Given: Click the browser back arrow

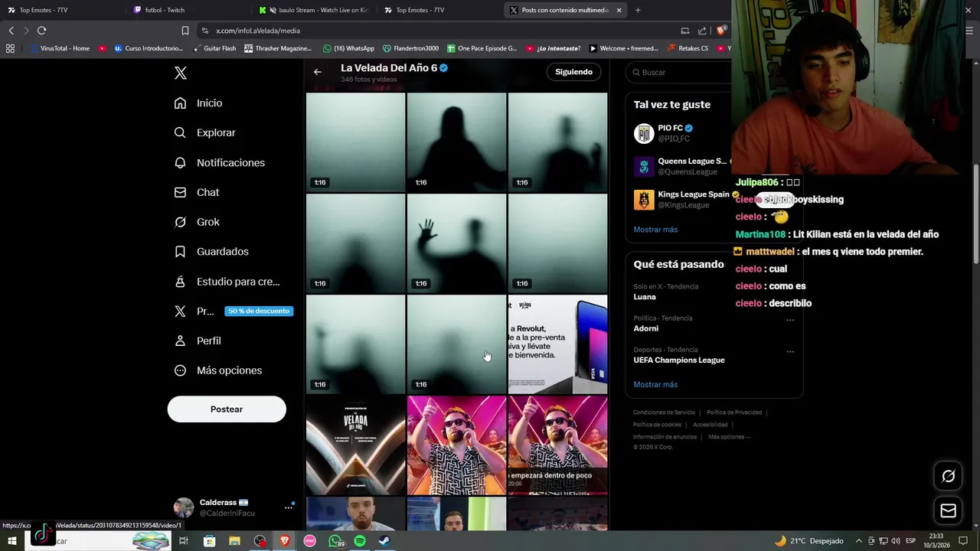Looking at the screenshot, I should (x=11, y=31).
